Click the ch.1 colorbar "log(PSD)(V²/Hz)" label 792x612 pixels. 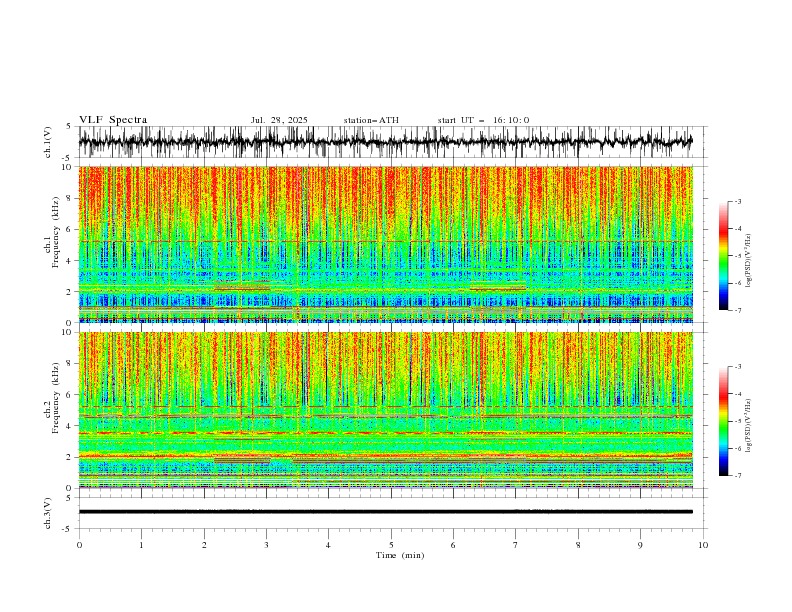click(x=749, y=261)
